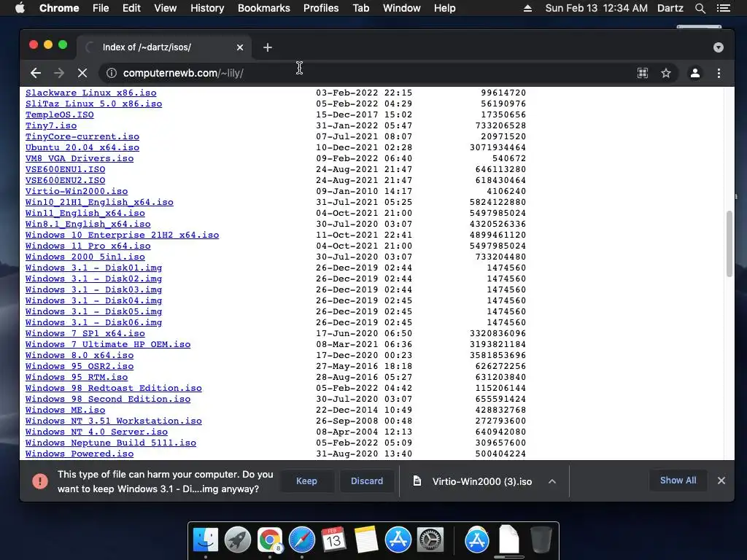Click Windows_ME.iso link
The image size is (747, 560).
65,410
